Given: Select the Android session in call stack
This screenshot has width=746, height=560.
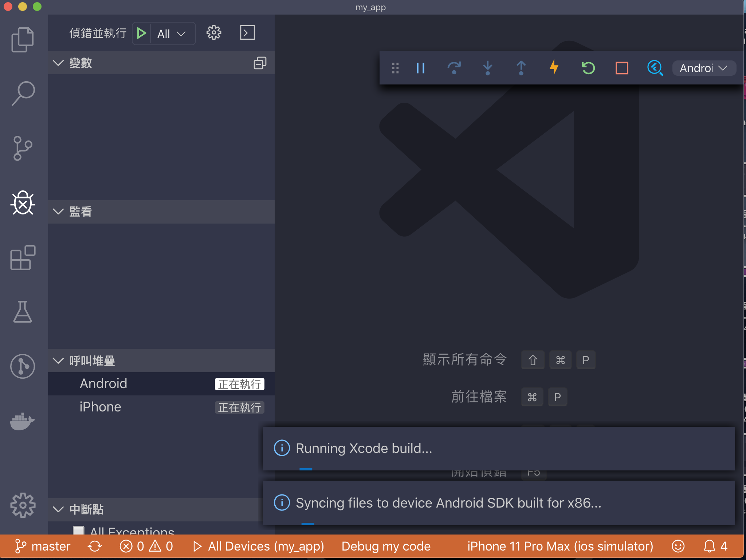Looking at the screenshot, I should tap(103, 383).
